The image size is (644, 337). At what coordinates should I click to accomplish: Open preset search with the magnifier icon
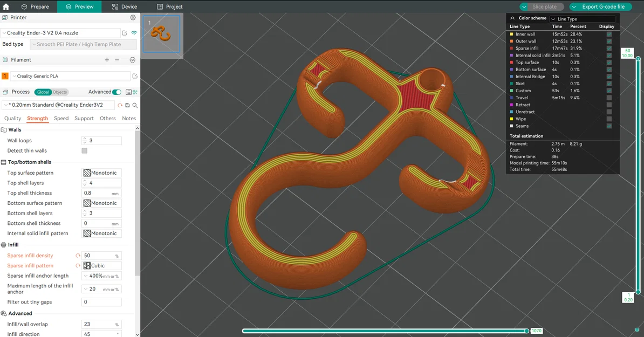tap(134, 105)
